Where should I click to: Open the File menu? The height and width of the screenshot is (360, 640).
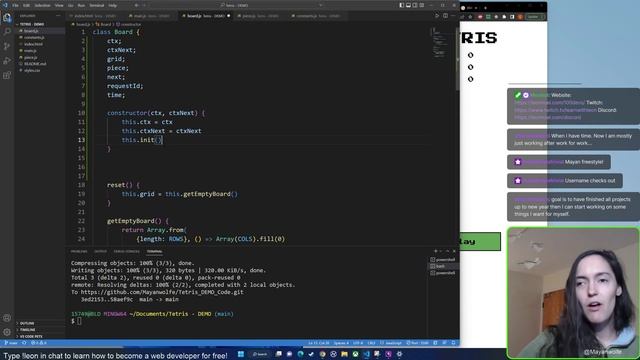[x=16, y=5]
